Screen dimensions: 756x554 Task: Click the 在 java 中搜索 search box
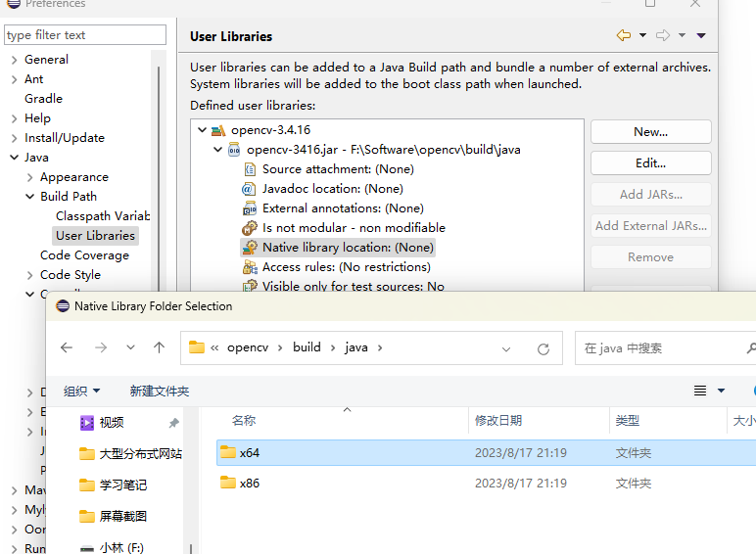(665, 347)
